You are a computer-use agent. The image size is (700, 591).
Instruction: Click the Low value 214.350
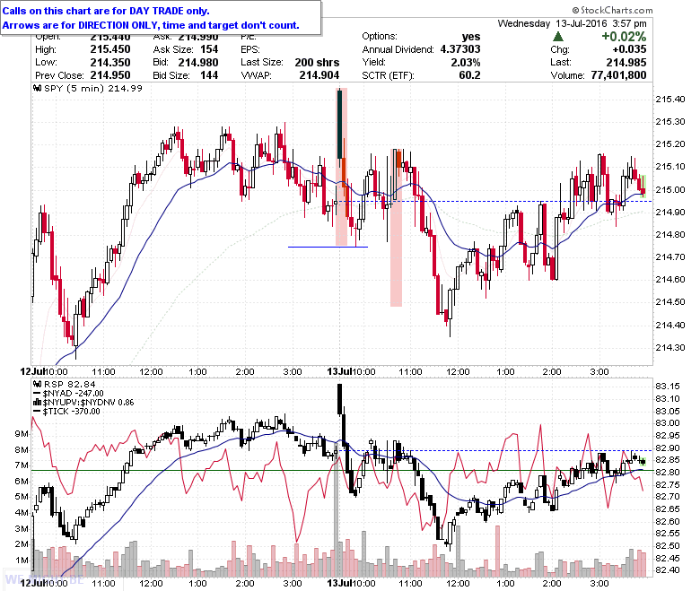110,63
